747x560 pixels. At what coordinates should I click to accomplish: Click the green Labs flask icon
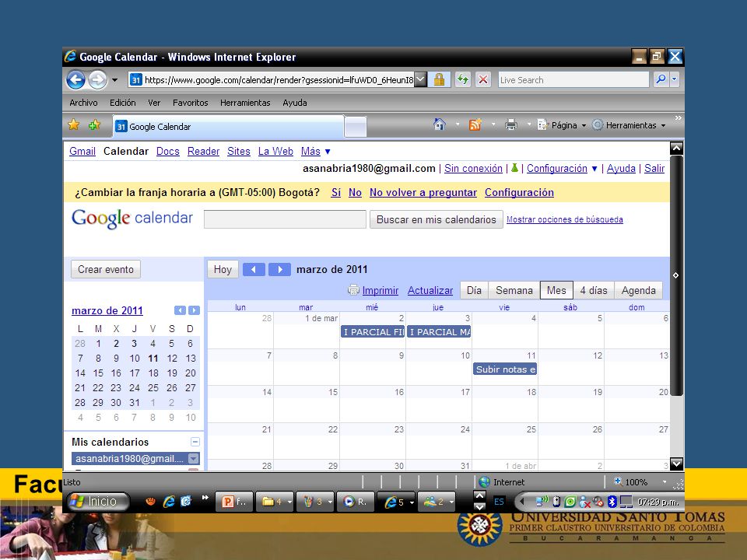pos(514,168)
